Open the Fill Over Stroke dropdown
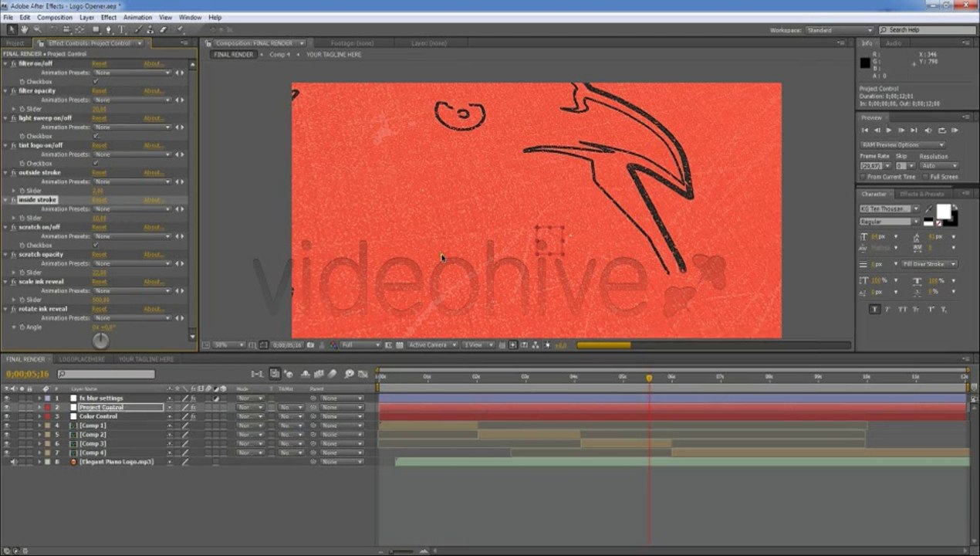The image size is (980, 556). tap(929, 264)
